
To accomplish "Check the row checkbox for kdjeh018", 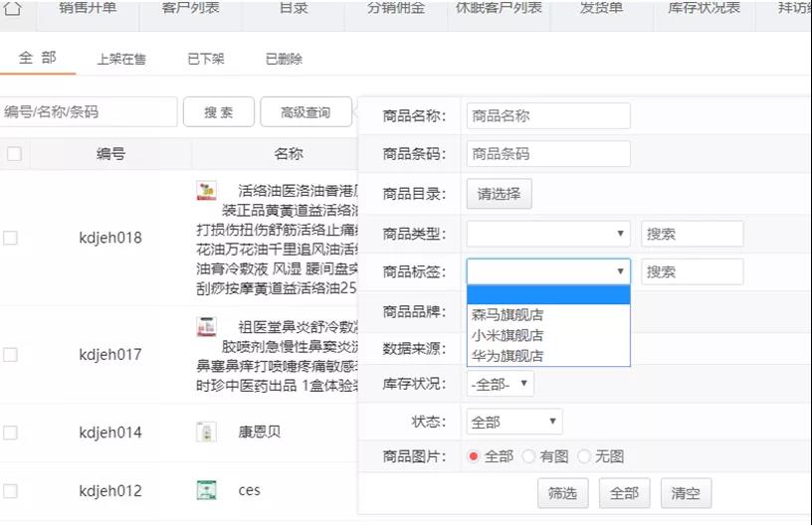I will [x=10, y=238].
